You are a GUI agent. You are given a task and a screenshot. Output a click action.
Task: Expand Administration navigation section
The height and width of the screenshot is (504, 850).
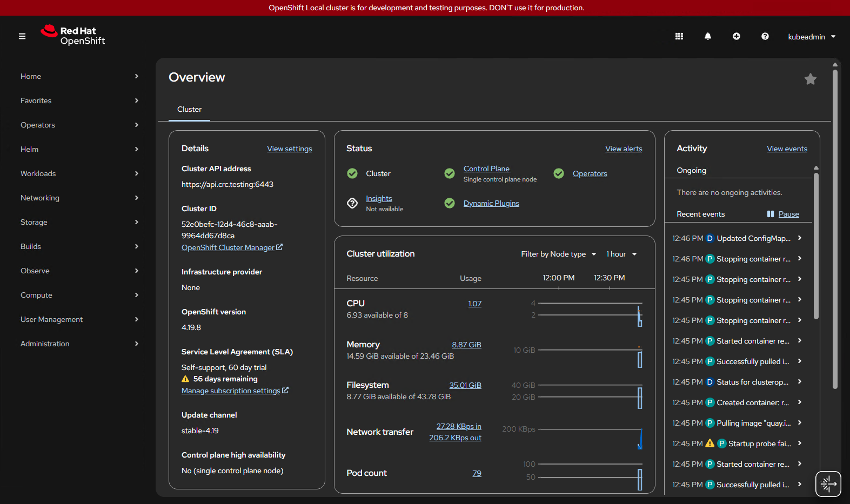pos(79,344)
